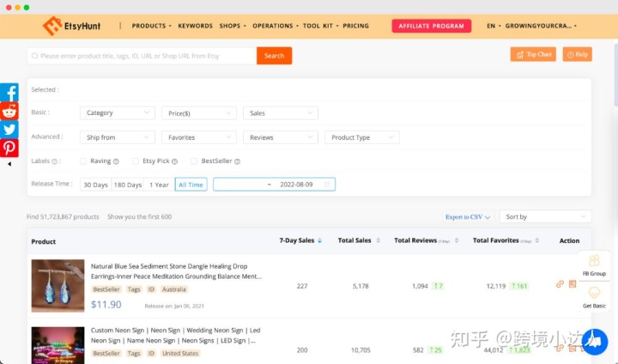Open the Custom Neon Sign product title

pyautogui.click(x=175, y=335)
